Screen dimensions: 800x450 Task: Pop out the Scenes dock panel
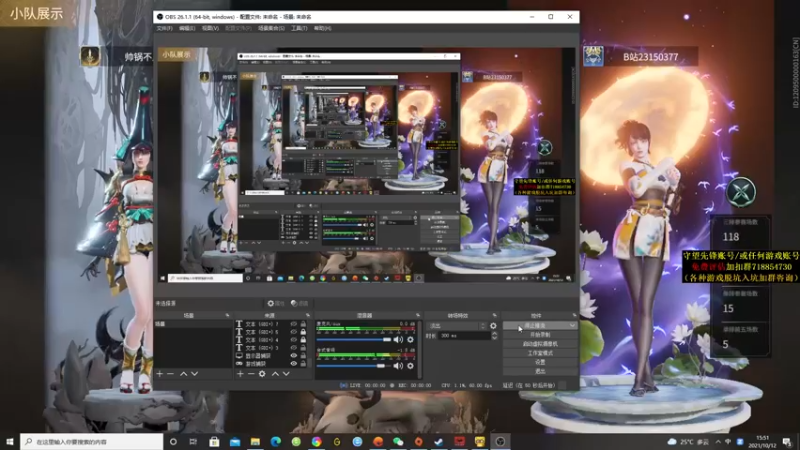click(x=228, y=315)
